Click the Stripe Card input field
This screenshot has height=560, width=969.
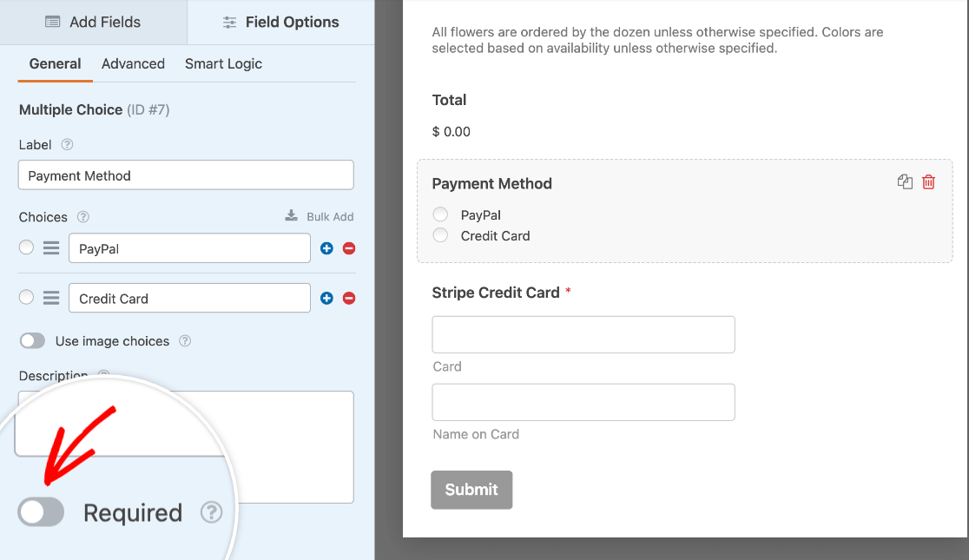(583, 334)
